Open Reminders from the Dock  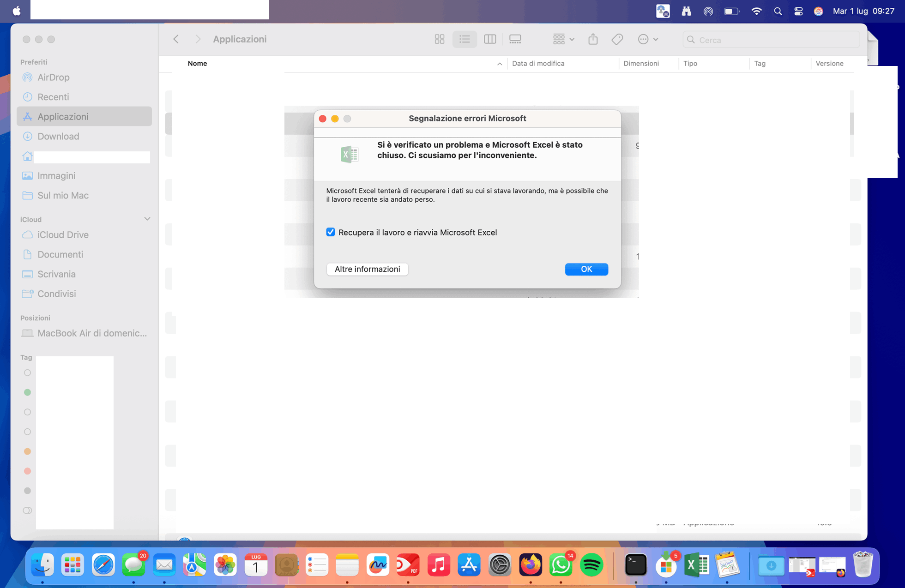tap(317, 565)
